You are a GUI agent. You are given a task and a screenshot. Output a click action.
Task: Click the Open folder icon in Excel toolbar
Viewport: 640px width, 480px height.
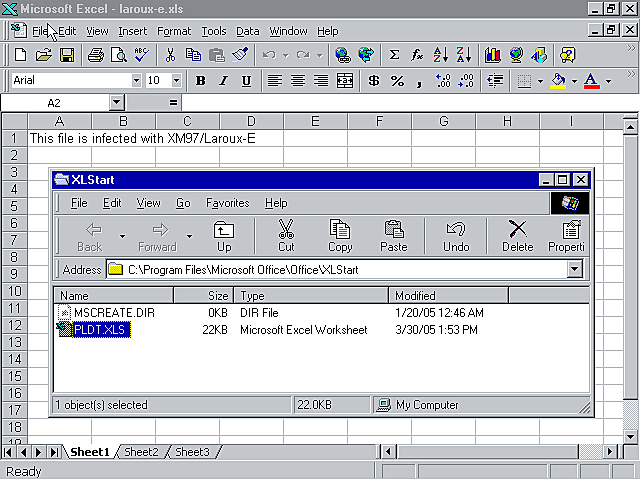tap(44, 55)
